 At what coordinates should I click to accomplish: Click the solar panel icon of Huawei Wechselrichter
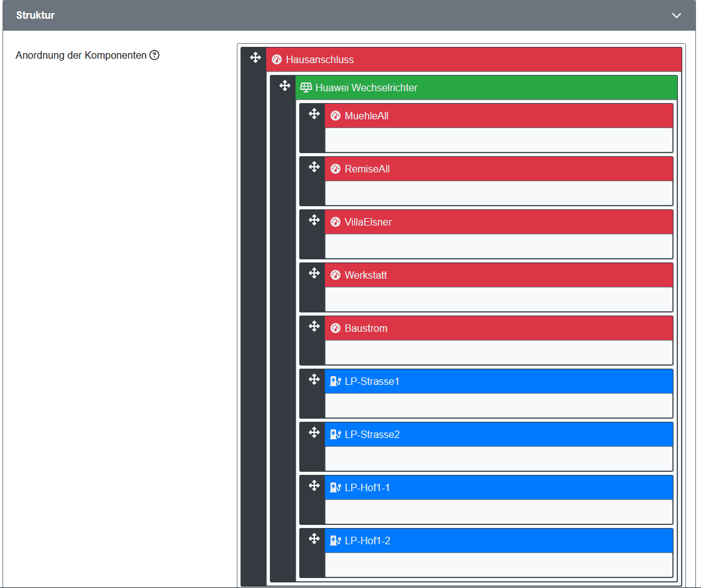pos(306,87)
